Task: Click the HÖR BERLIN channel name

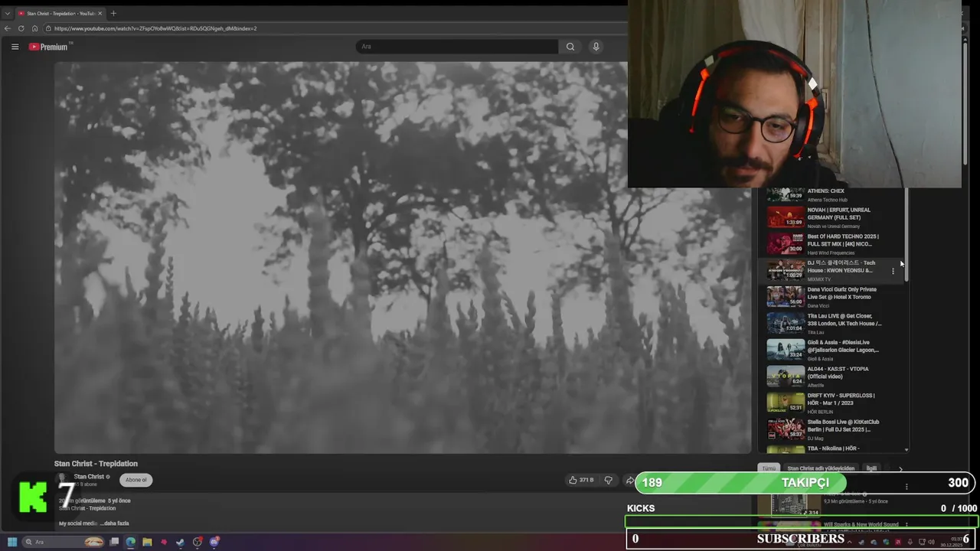Action: tap(821, 412)
